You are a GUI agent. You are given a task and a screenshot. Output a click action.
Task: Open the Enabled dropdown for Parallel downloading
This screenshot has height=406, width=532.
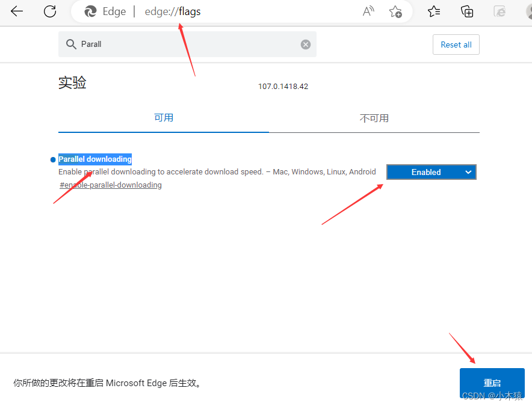point(431,171)
